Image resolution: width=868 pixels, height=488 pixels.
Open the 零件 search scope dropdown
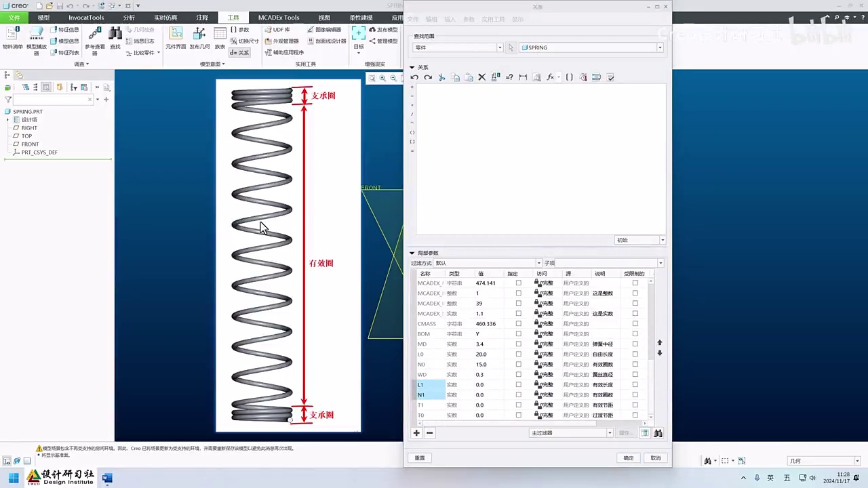click(458, 47)
